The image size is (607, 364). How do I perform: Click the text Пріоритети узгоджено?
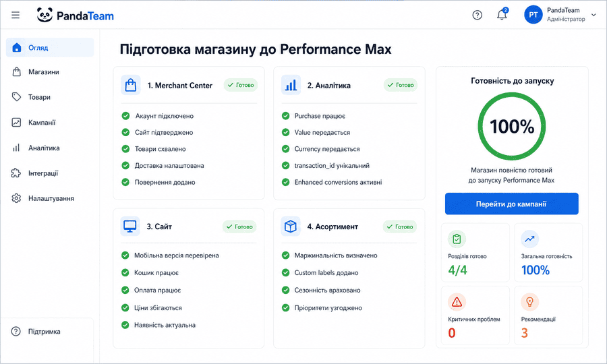coord(328,308)
